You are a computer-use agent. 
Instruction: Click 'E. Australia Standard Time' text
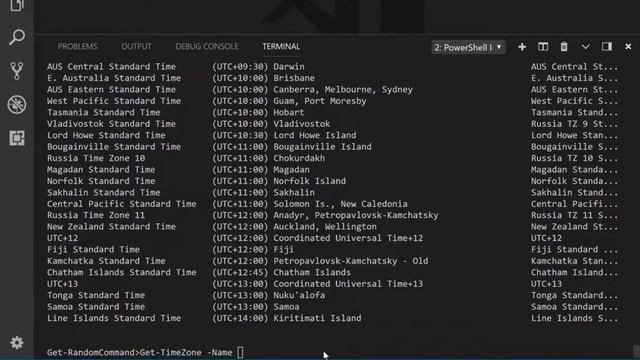tap(114, 78)
